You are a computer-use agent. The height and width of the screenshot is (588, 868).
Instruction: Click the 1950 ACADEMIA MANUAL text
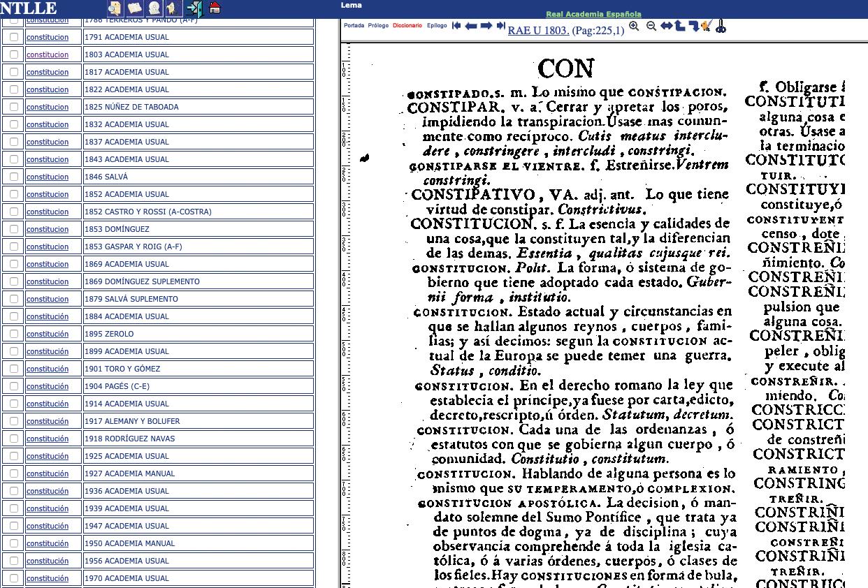(130, 543)
